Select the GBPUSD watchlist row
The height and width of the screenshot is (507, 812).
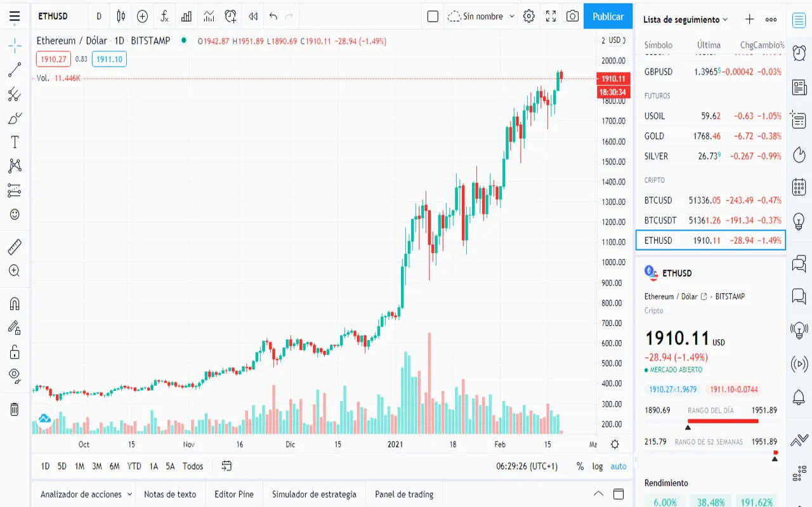[710, 72]
